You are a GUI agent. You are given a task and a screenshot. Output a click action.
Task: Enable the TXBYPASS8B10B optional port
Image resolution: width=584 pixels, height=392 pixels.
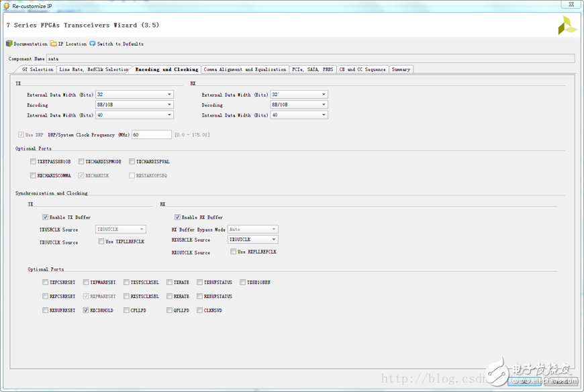click(x=33, y=162)
